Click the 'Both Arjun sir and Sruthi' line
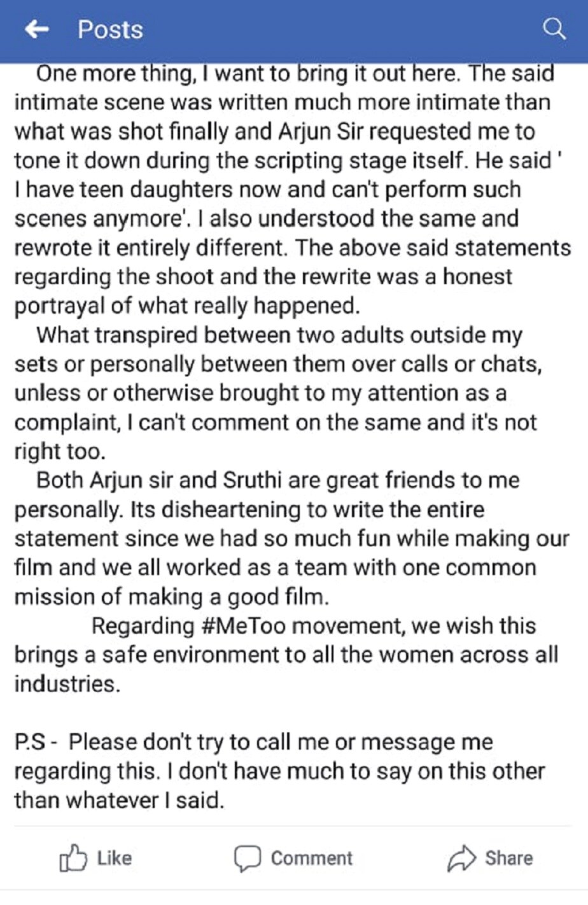 tap(278, 480)
